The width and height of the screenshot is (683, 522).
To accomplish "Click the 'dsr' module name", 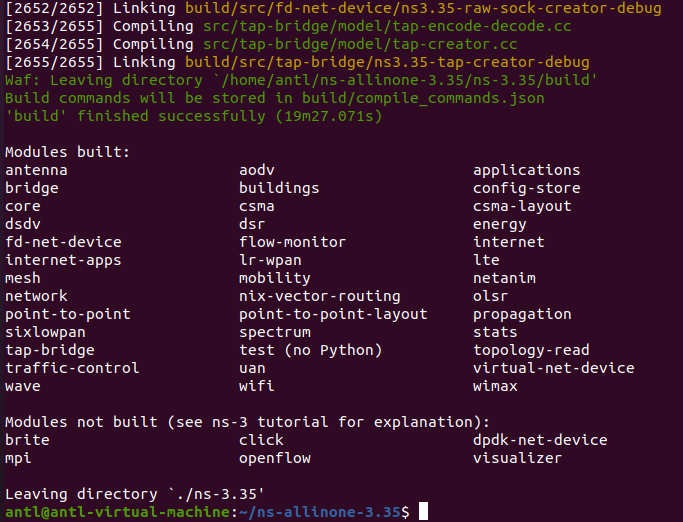I will click(x=252, y=224).
